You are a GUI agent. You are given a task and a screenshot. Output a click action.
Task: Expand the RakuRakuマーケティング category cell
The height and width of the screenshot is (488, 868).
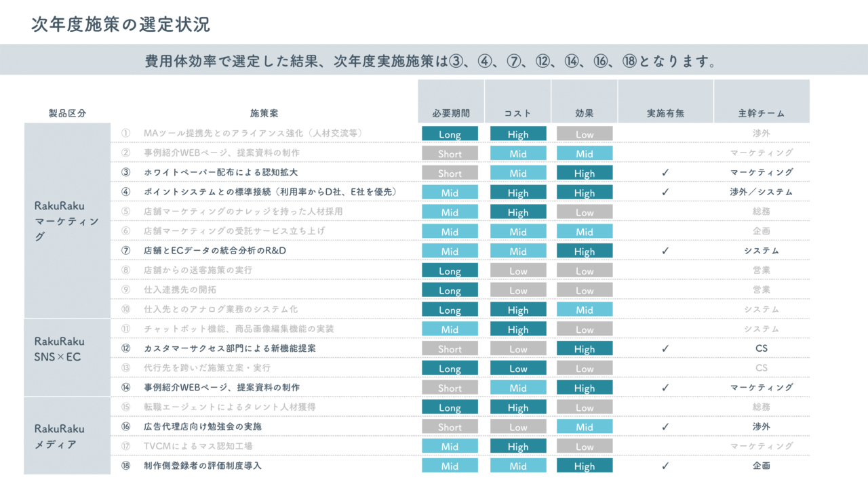point(66,221)
